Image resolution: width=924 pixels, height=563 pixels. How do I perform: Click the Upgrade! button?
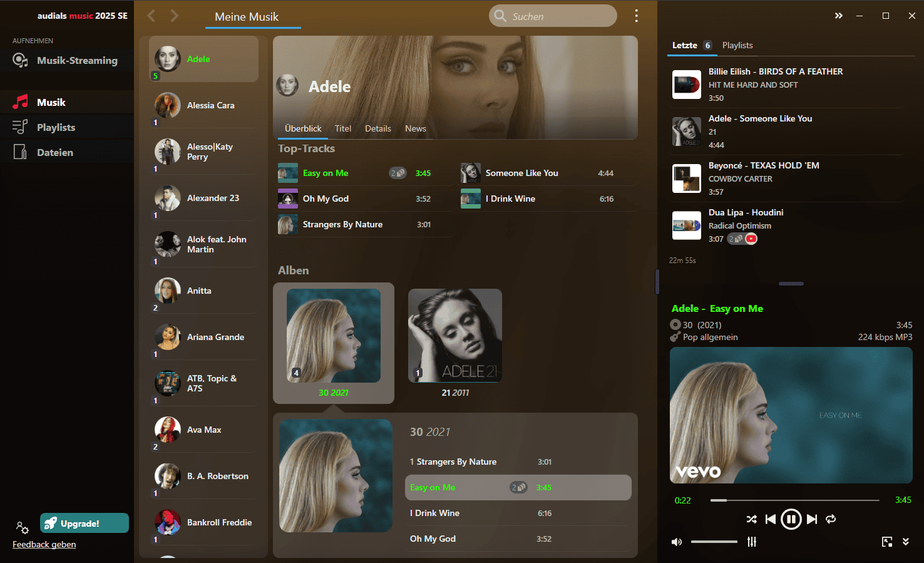point(84,522)
